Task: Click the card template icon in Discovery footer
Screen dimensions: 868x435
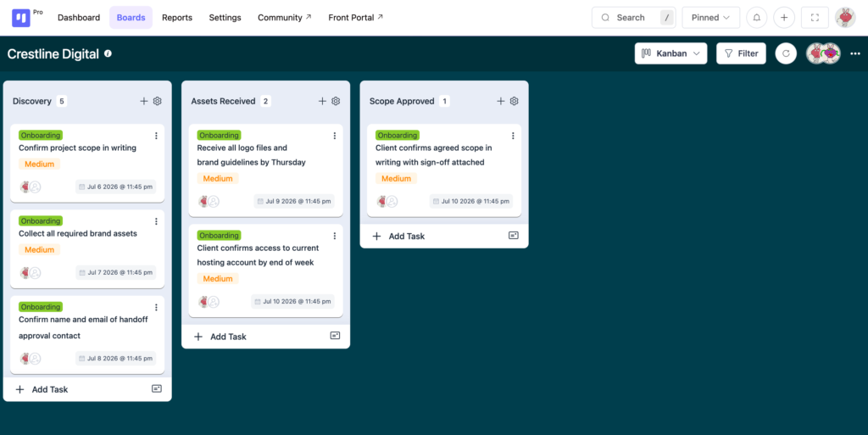Action: pos(157,389)
